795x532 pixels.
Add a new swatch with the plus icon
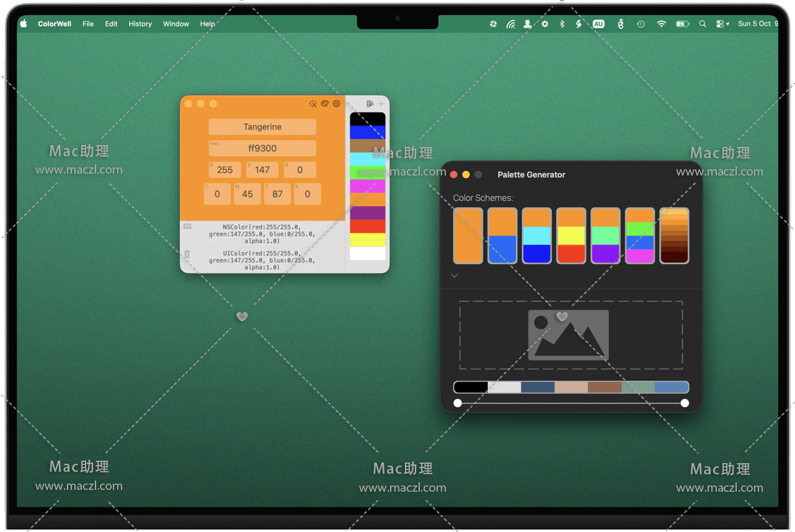pos(381,104)
